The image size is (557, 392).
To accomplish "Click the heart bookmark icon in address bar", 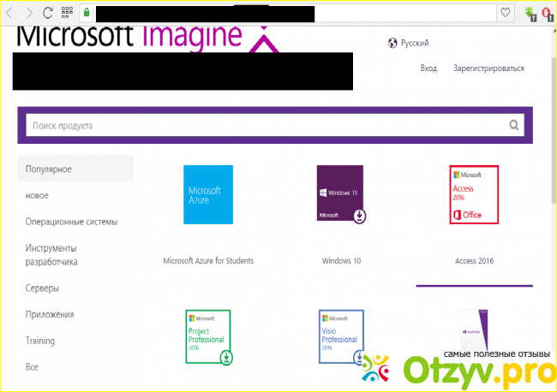I will tap(506, 13).
